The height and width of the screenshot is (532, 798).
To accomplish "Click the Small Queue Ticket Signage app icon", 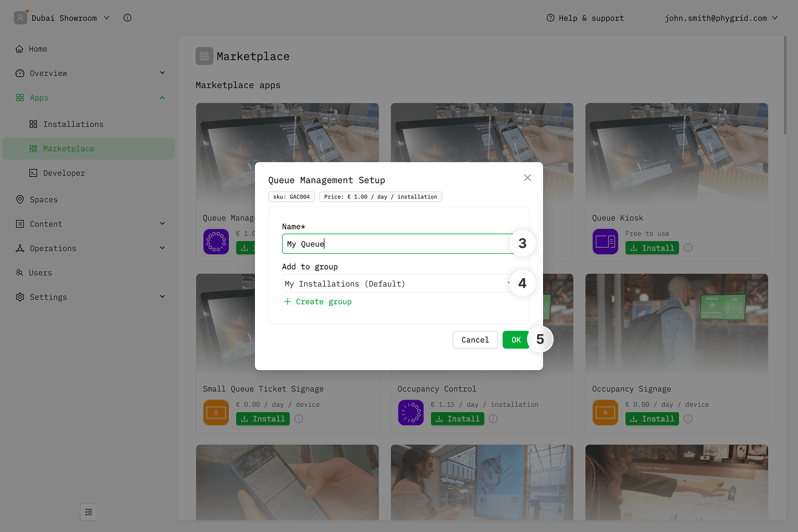I will pos(216,412).
